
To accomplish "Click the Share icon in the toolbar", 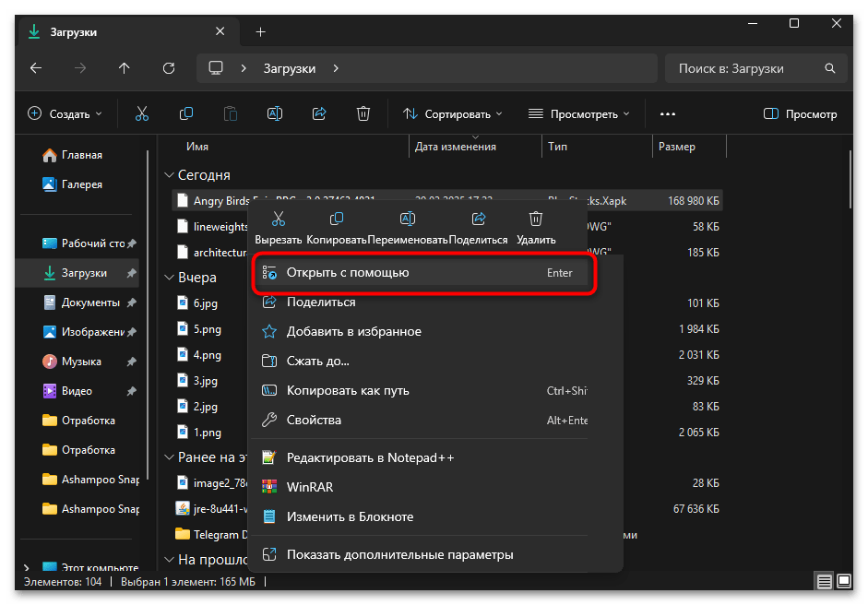I will [319, 114].
